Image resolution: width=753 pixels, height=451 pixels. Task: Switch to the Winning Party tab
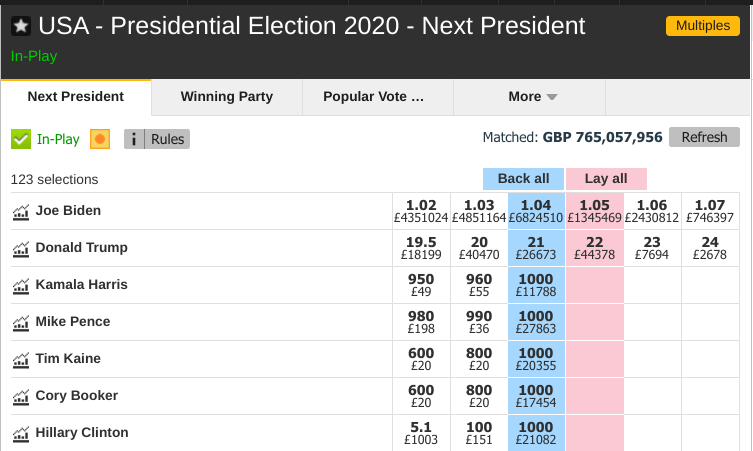point(227,97)
